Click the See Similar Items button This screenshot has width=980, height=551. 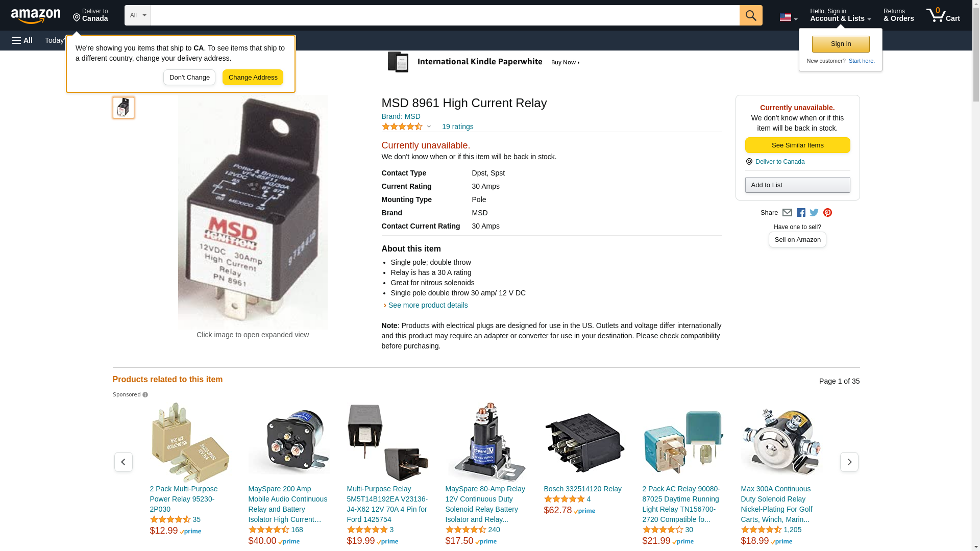[x=797, y=145]
